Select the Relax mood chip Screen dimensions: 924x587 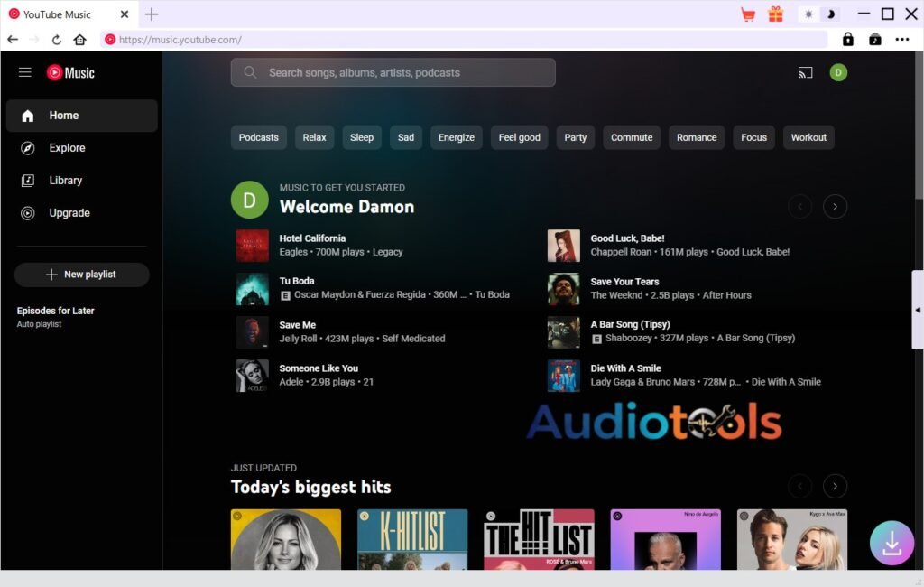(314, 137)
